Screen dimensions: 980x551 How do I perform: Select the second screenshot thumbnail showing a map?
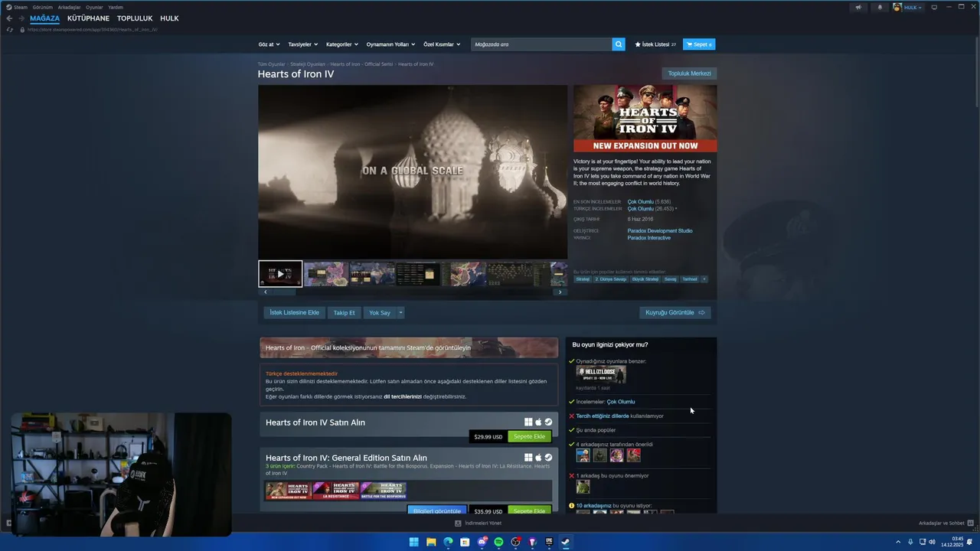pyautogui.click(x=326, y=273)
